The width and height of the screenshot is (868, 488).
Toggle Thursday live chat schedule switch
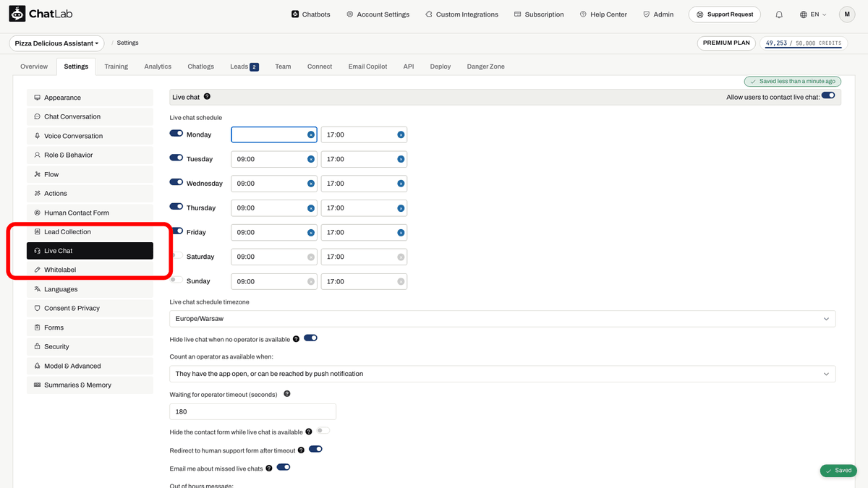click(176, 207)
